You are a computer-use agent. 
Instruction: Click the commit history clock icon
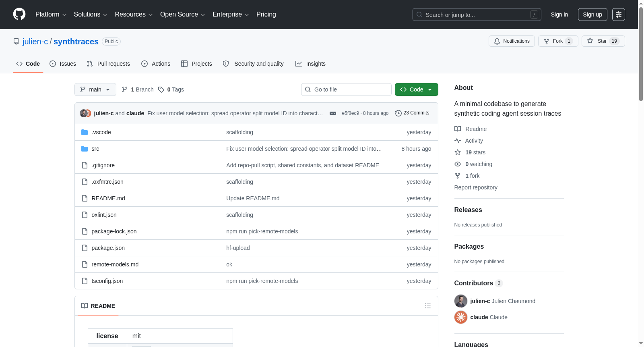398,113
